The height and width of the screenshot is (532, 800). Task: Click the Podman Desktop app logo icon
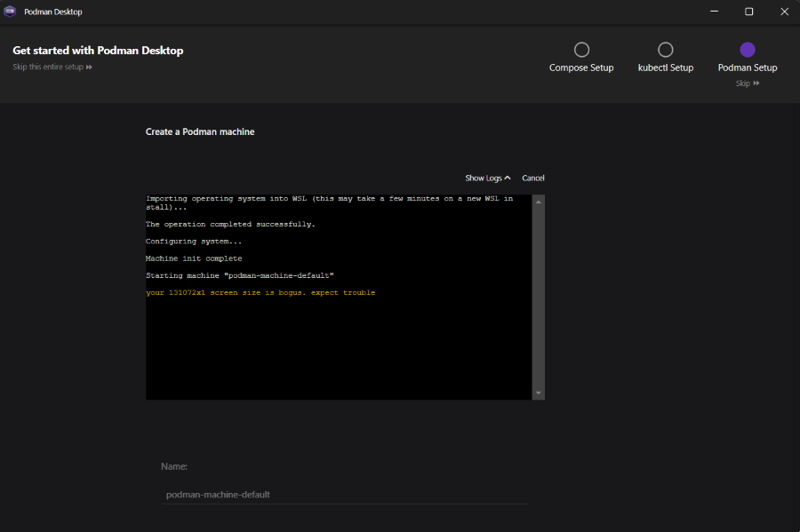pyautogui.click(x=10, y=12)
